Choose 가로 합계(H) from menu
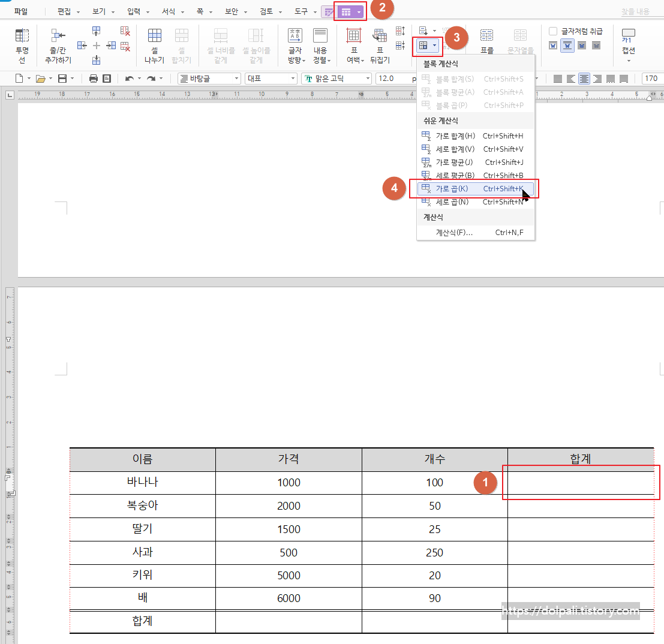 (475, 136)
